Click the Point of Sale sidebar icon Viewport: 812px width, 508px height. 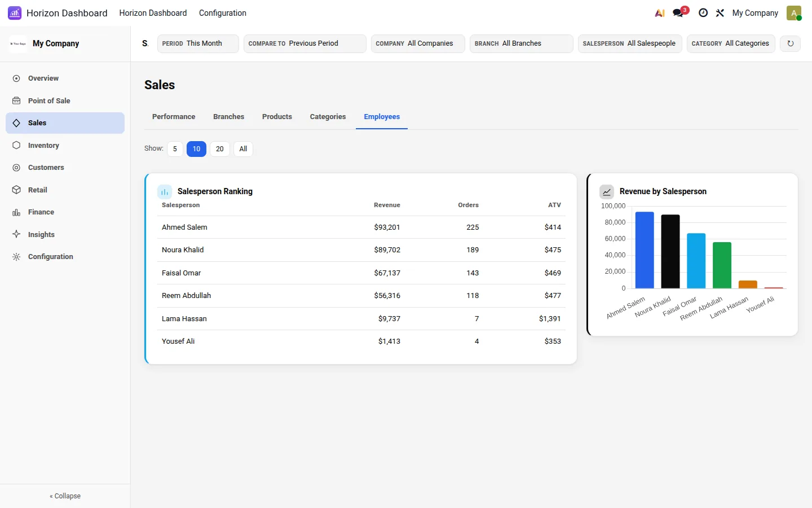point(16,101)
